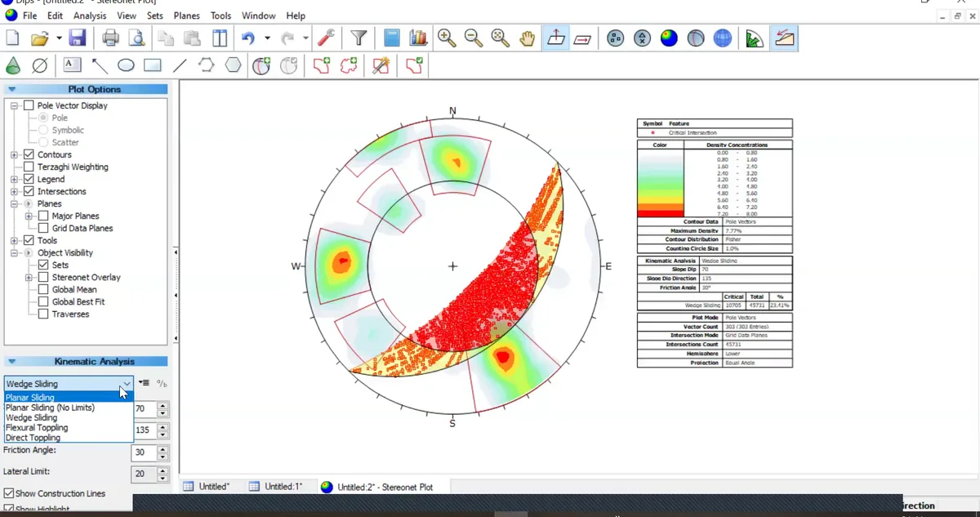Select add set window tool
Screen dimensions: 980x517
tap(322, 65)
